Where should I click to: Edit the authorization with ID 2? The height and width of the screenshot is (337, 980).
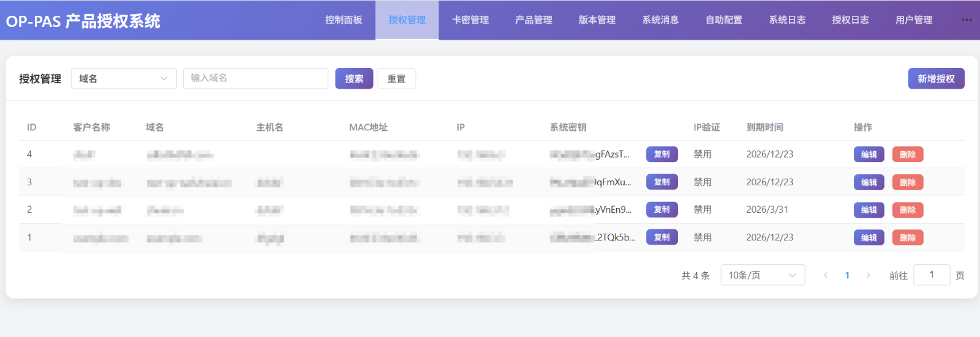tap(869, 210)
